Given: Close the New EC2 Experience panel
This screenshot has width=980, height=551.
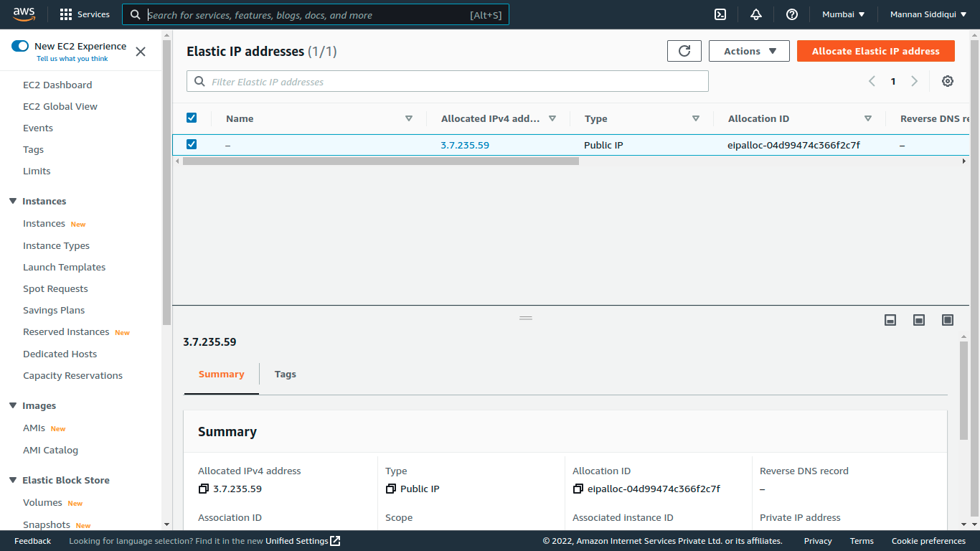Looking at the screenshot, I should pyautogui.click(x=140, y=52).
